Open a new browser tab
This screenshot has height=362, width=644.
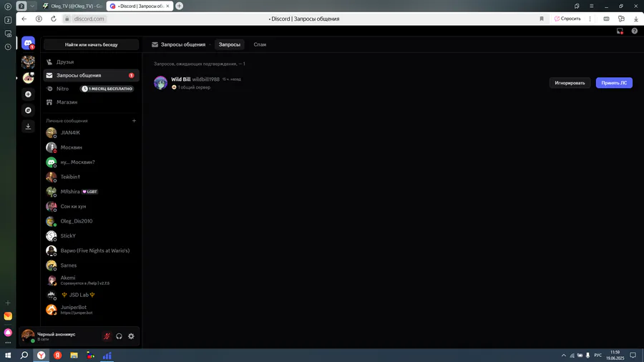179,6
